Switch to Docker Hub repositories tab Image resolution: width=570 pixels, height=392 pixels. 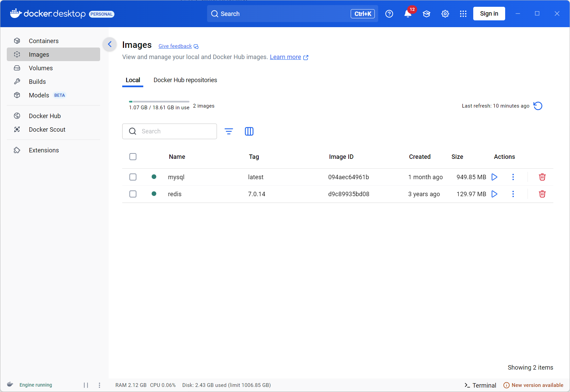pyautogui.click(x=185, y=80)
